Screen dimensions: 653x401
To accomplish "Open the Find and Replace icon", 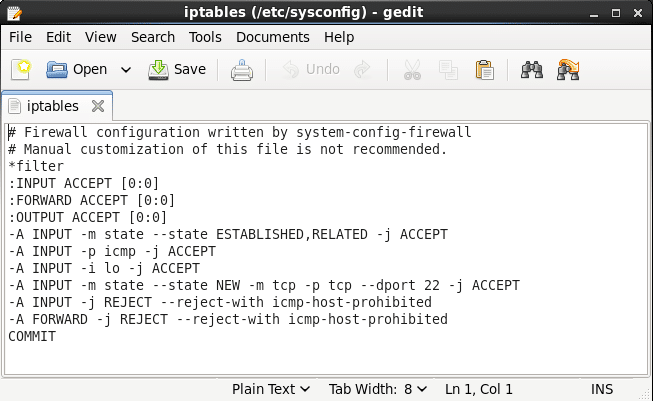I will coord(570,70).
